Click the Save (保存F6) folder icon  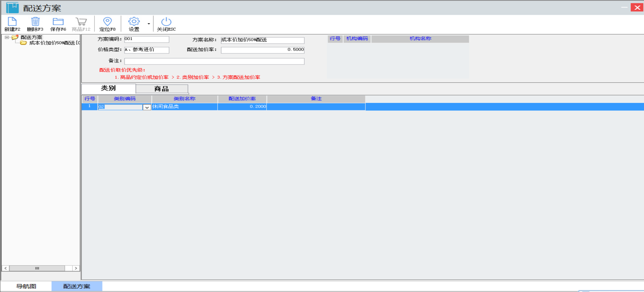click(x=58, y=22)
